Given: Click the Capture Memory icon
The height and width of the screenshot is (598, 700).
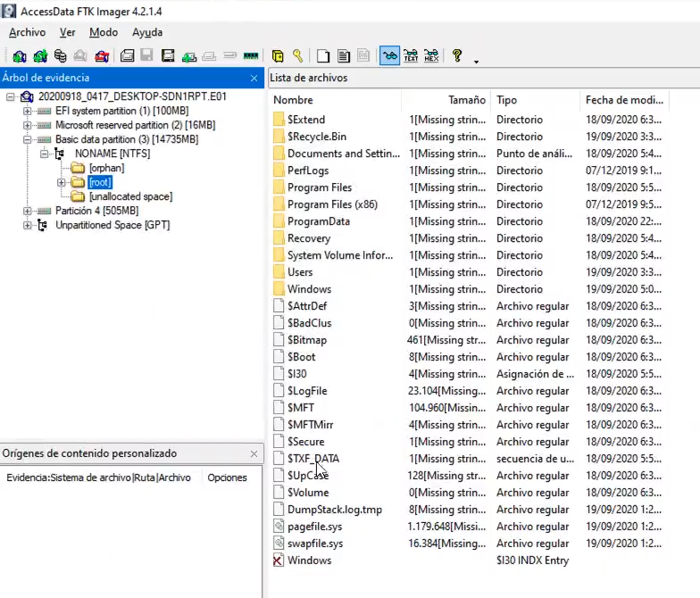Looking at the screenshot, I should 251,56.
